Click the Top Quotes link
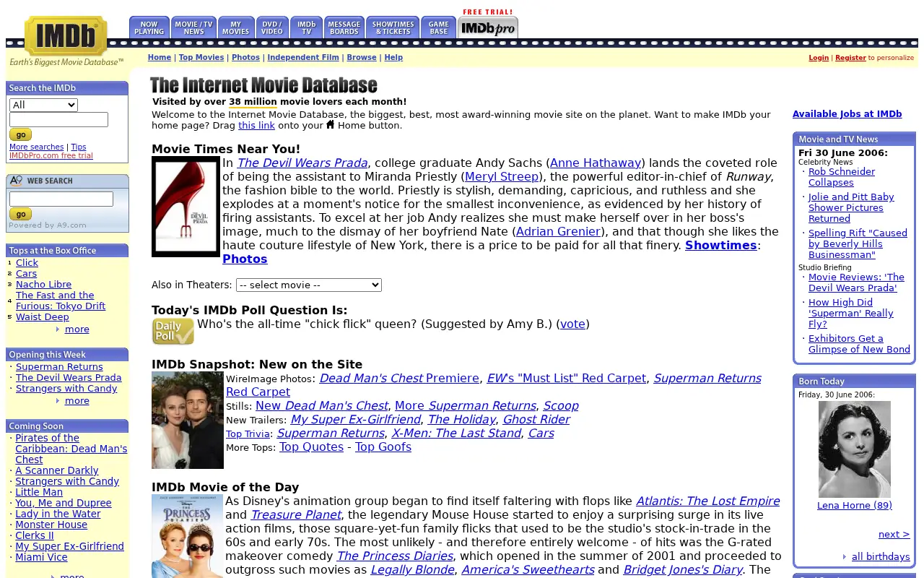924x578 pixels. click(312, 447)
